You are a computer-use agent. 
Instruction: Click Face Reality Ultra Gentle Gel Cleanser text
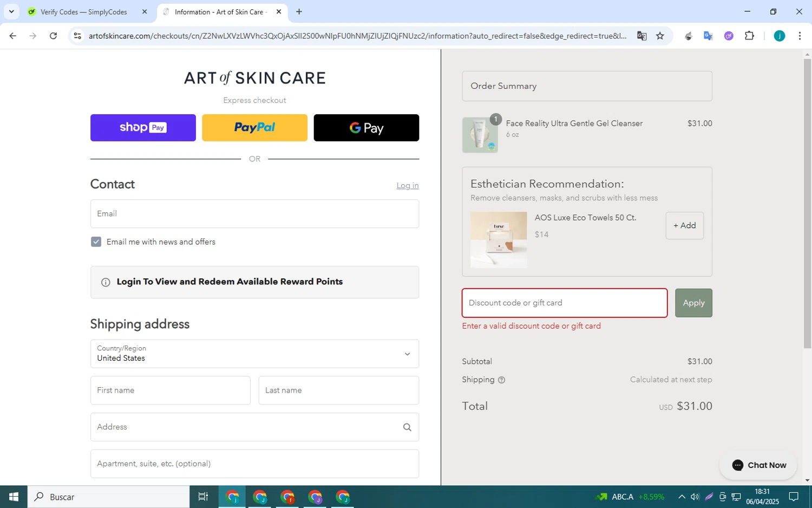(574, 123)
